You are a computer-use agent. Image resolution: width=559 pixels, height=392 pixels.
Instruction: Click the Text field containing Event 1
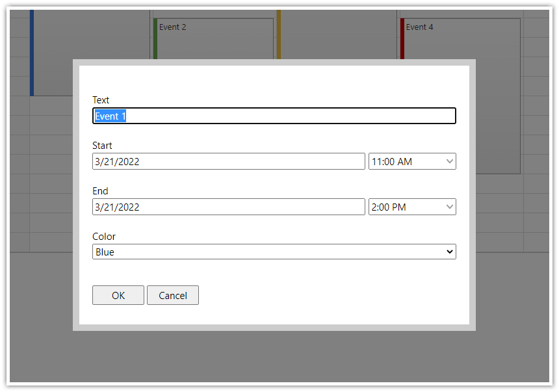point(273,115)
